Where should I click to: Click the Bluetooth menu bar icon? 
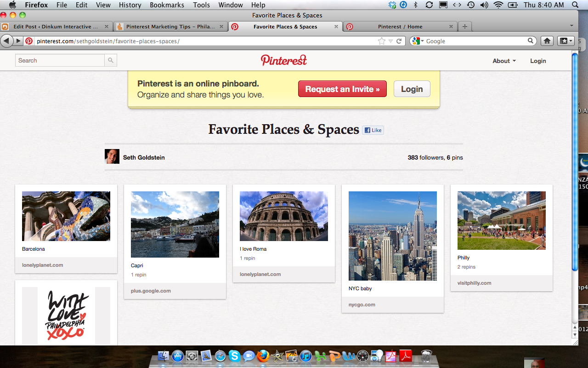pyautogui.click(x=416, y=5)
